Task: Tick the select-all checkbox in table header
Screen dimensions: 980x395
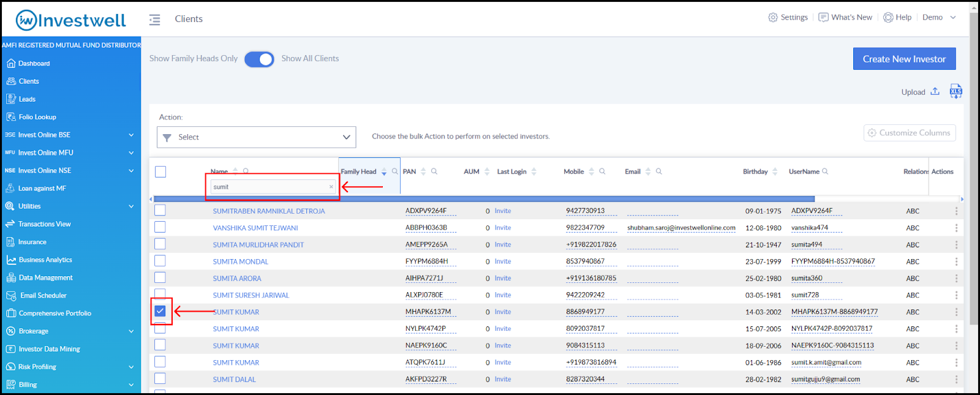Action: click(x=160, y=171)
